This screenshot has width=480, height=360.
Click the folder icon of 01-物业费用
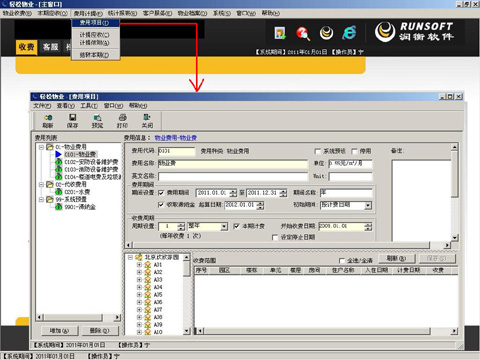(x=50, y=147)
